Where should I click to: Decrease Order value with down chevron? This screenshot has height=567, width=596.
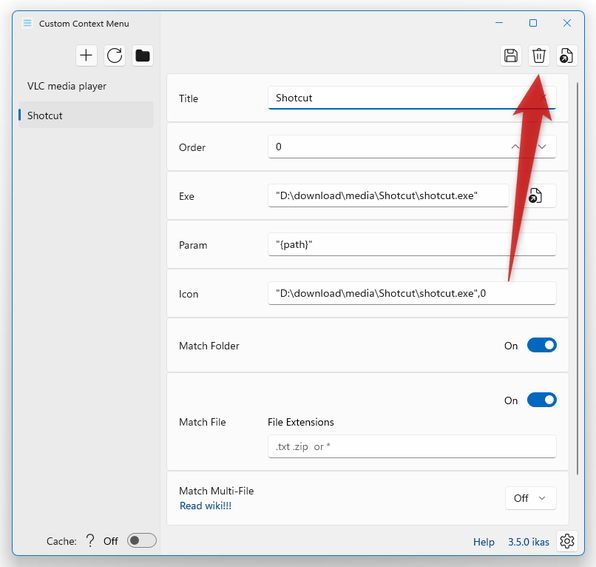click(x=542, y=146)
